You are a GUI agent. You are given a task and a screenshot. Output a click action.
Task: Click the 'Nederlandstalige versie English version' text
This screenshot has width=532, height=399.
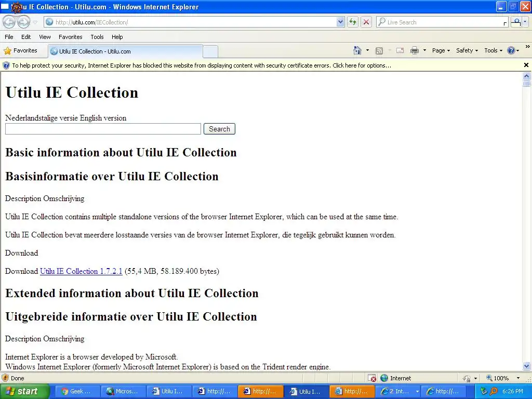66,118
